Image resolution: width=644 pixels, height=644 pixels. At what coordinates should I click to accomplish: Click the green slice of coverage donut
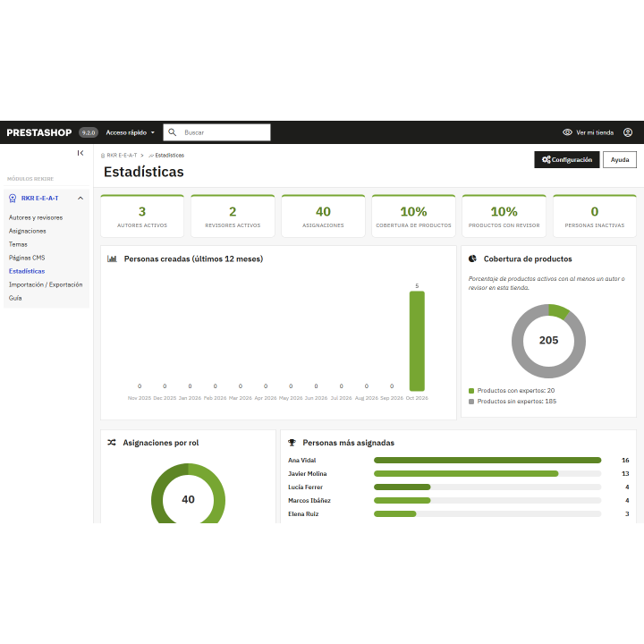558,311
